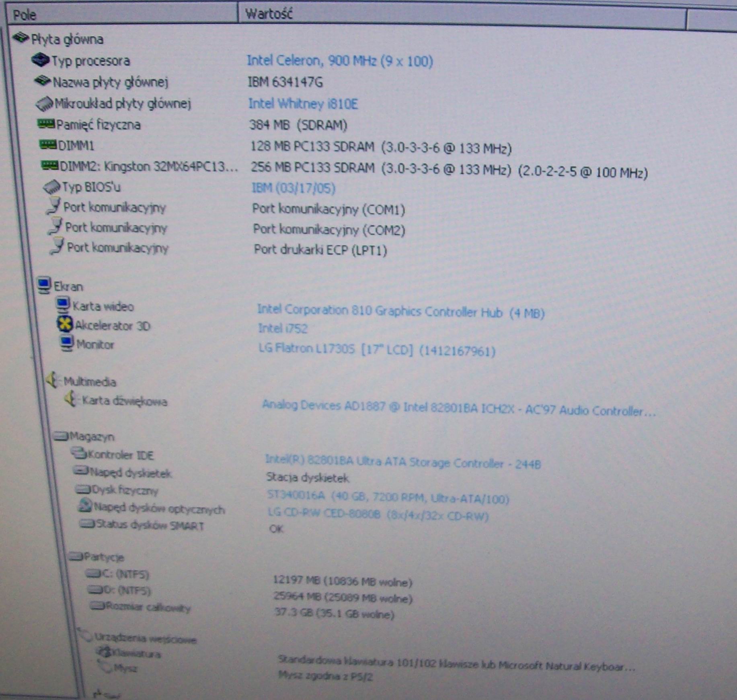Select the Standardowa klawiatura 101/102 value
The image size is (737, 700).
click(x=457, y=664)
